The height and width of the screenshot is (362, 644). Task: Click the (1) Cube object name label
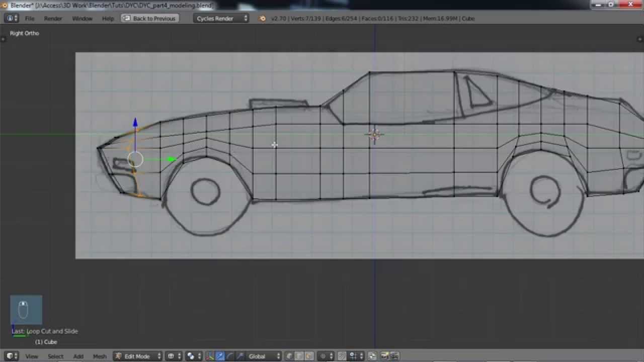(x=46, y=342)
